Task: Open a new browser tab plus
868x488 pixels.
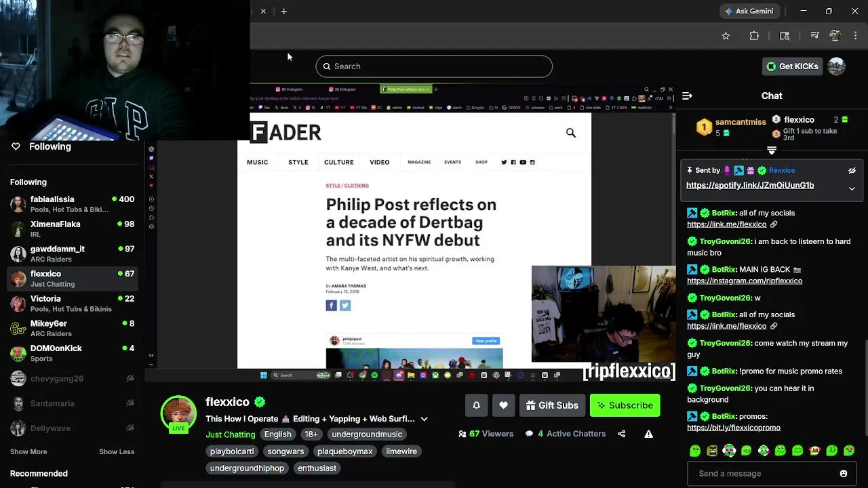Action: (284, 11)
